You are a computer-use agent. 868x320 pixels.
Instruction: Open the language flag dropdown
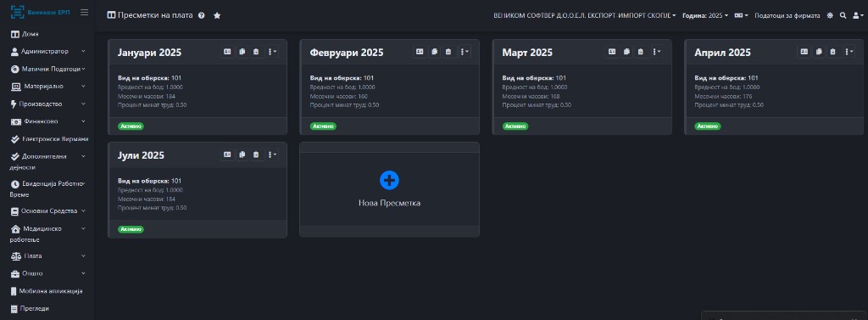click(x=741, y=15)
